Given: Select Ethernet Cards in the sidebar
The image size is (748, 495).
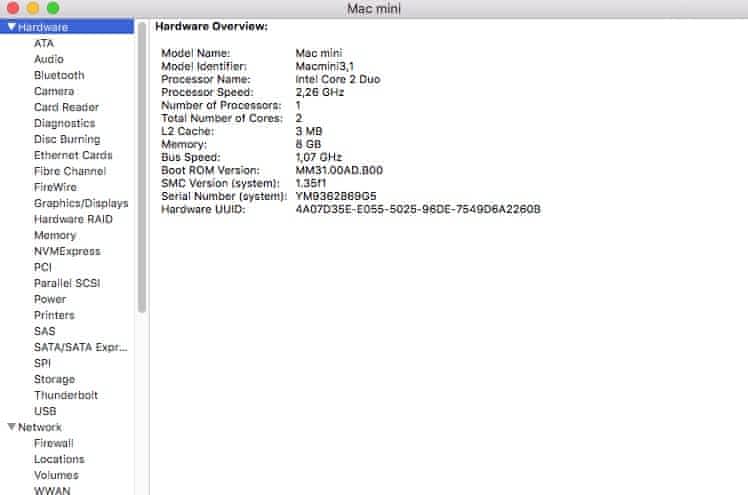Looking at the screenshot, I should 73,155.
